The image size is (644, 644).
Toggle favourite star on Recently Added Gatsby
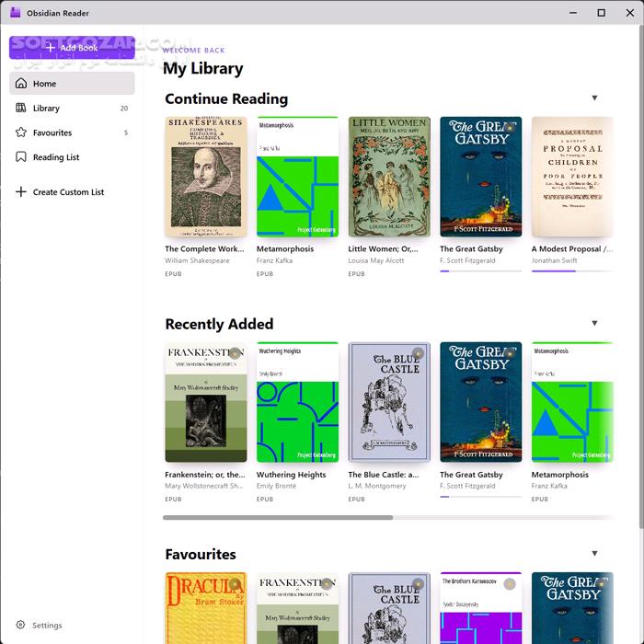pos(510,353)
